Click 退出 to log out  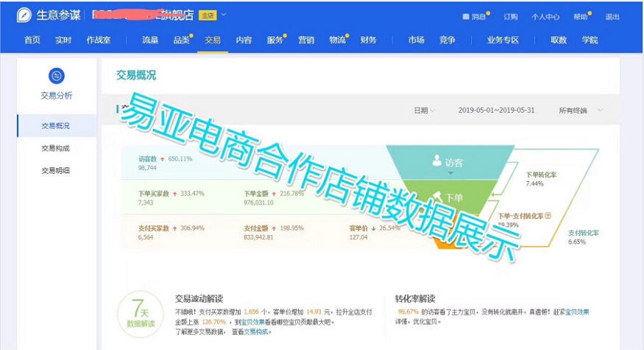(612, 16)
